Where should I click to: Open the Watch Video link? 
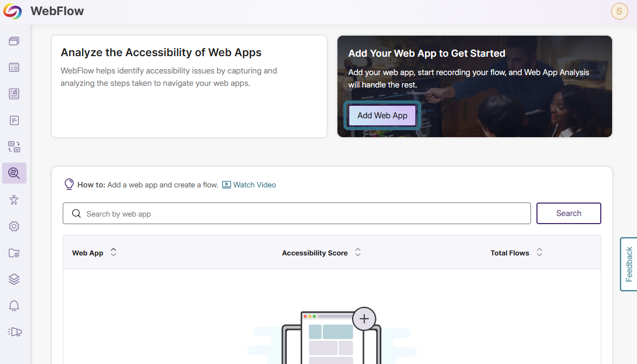249,185
